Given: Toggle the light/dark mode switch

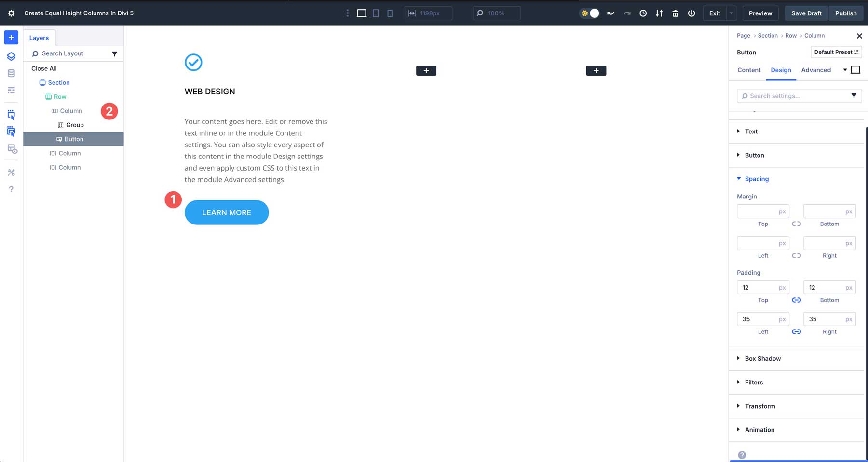Looking at the screenshot, I should (x=590, y=13).
